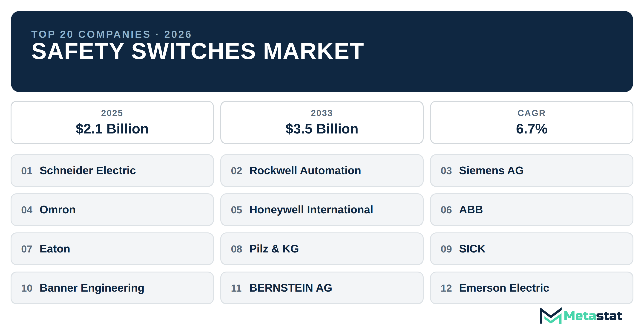Click rank number 01
644x336 pixels.
click(x=27, y=171)
